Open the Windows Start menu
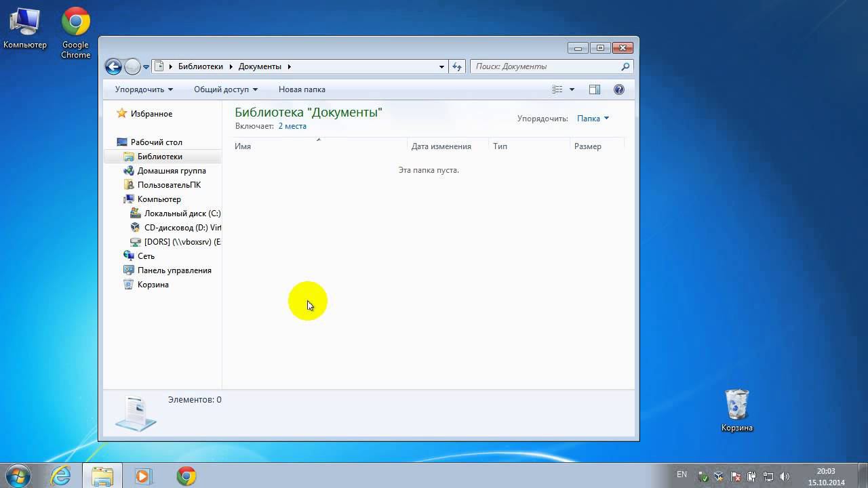 (17, 476)
